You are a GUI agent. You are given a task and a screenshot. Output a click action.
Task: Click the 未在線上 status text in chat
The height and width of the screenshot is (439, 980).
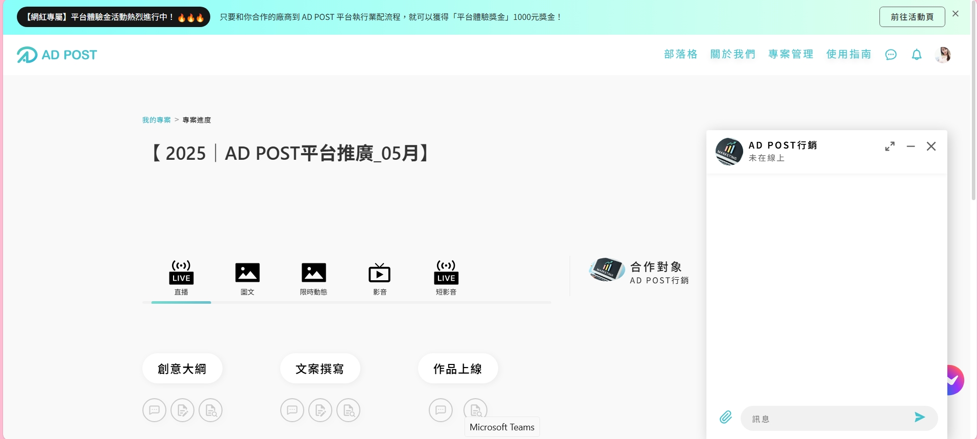point(767,158)
